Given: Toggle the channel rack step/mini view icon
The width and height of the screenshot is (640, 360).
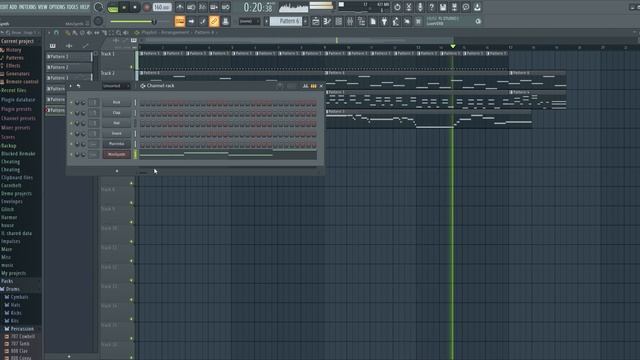Looking at the screenshot, I should pyautogui.click(x=313, y=86).
